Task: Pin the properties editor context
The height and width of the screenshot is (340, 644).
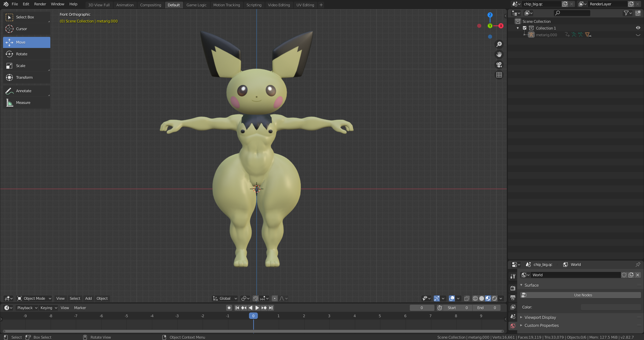Action: pyautogui.click(x=638, y=265)
